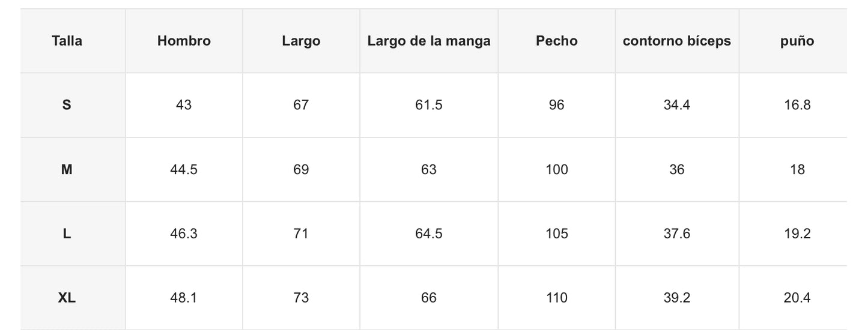Click the Hombro column header
This screenshot has height=335, width=868.
coord(184,41)
